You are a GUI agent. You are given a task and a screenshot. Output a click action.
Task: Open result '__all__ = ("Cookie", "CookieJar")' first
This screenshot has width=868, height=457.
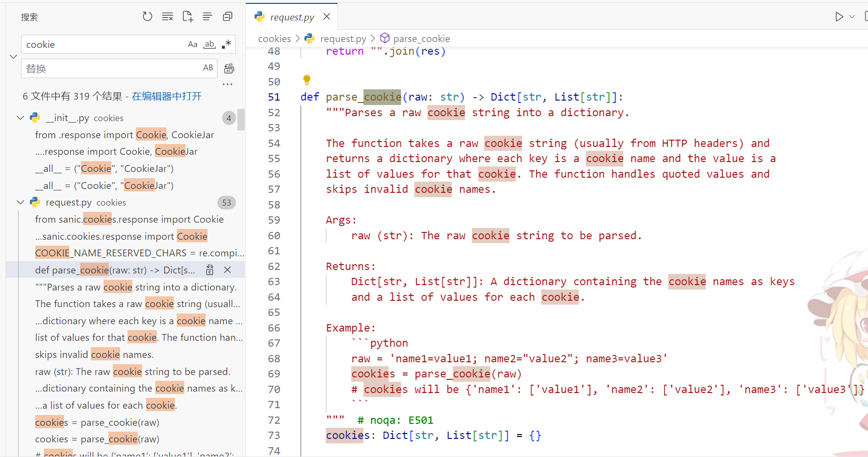(105, 168)
